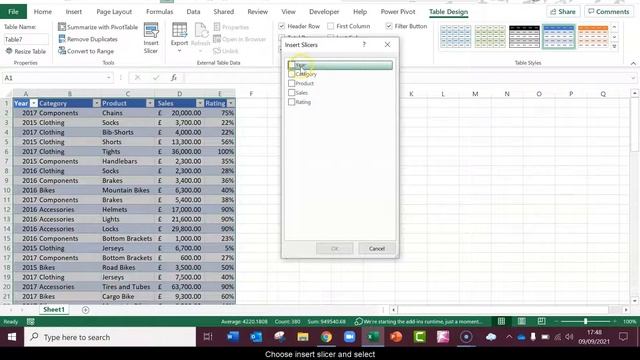Click the Windows search box

tap(110, 337)
